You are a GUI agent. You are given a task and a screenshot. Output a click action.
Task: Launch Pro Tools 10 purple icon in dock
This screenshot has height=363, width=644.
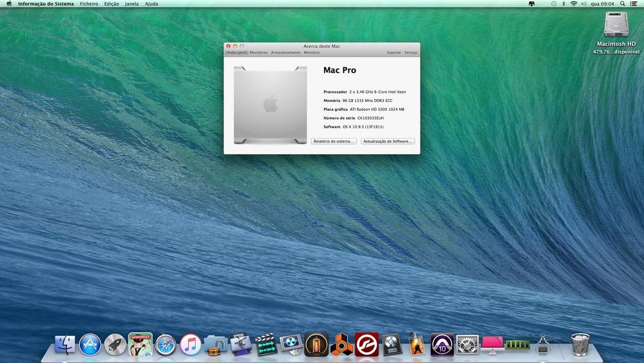click(x=442, y=344)
